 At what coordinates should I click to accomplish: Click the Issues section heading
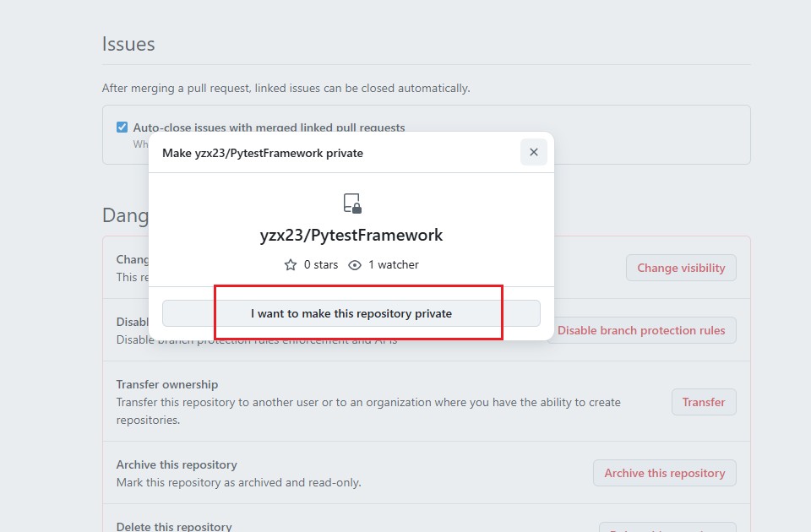128,44
